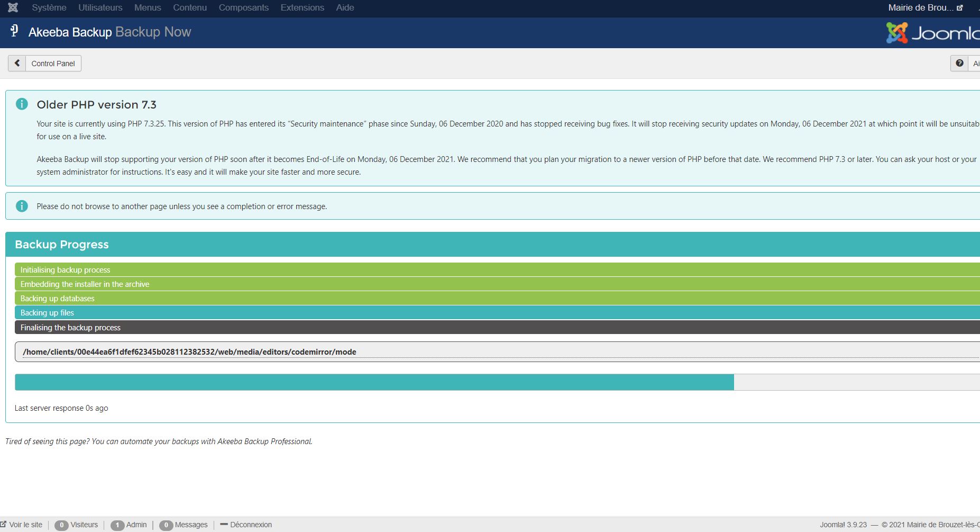
Task: Click the Finalising the backup process step
Action: pyautogui.click(x=497, y=327)
